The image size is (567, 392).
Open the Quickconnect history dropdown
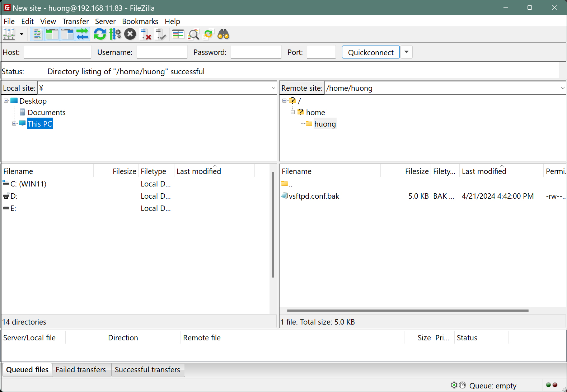coord(406,52)
